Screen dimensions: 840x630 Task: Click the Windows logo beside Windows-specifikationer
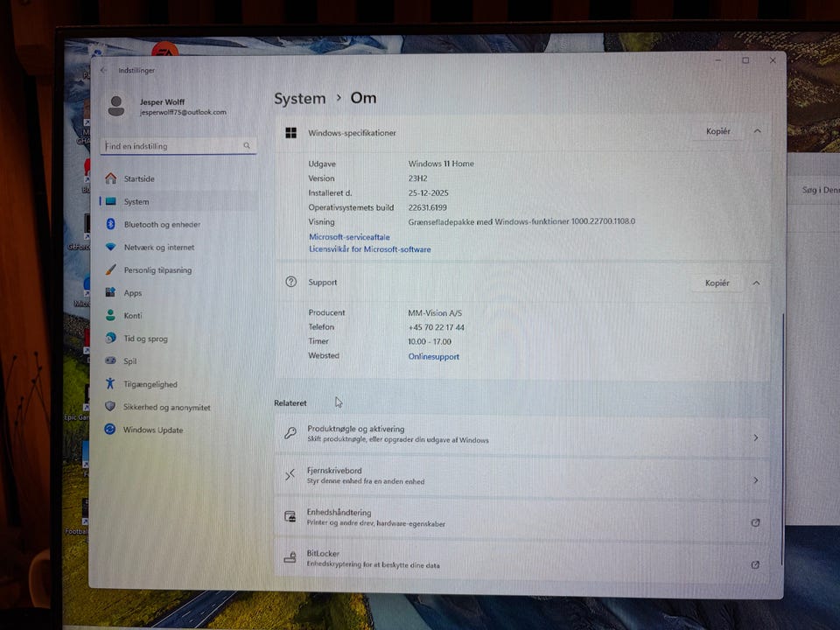click(290, 133)
